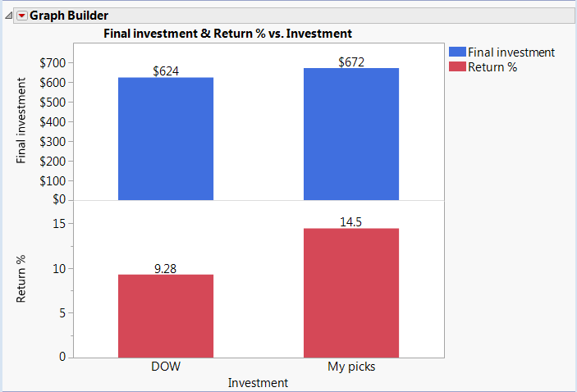Screen dimensions: 577x392
Task: Select the red DOW bar labeled 9.28
Action: pos(166,316)
